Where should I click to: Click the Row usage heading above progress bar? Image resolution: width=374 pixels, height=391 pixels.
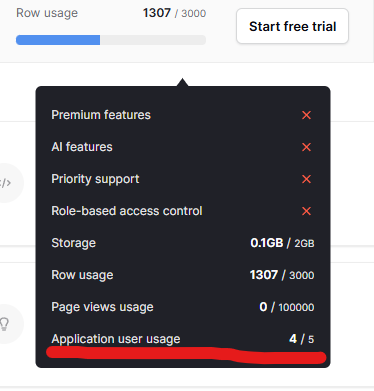47,13
